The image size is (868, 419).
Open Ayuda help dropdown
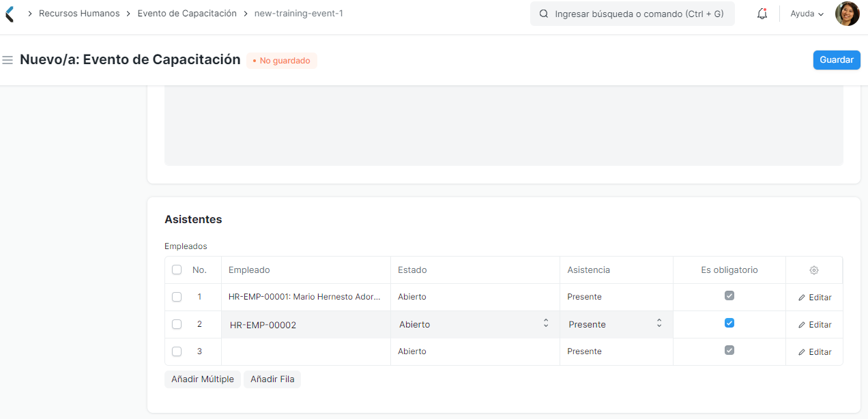[x=807, y=14]
